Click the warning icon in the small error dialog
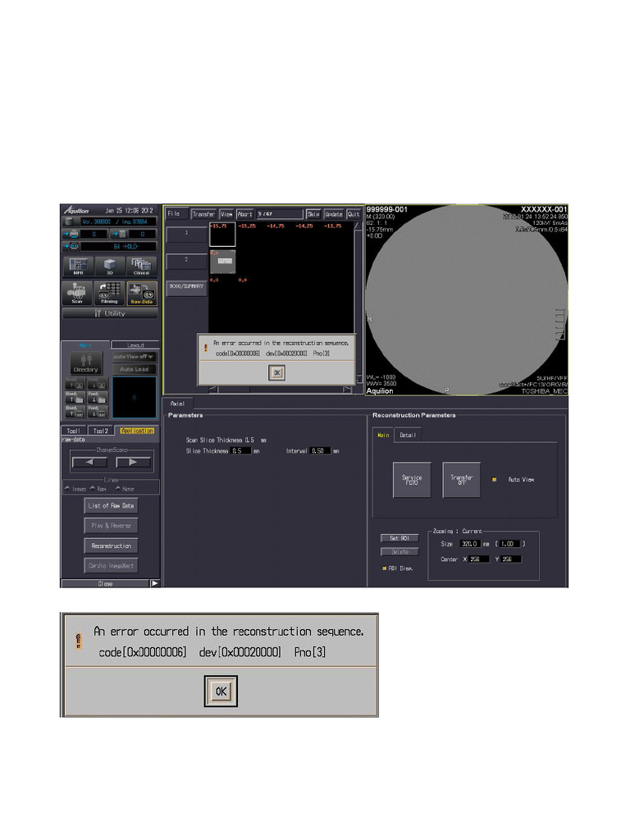 [x=206, y=348]
